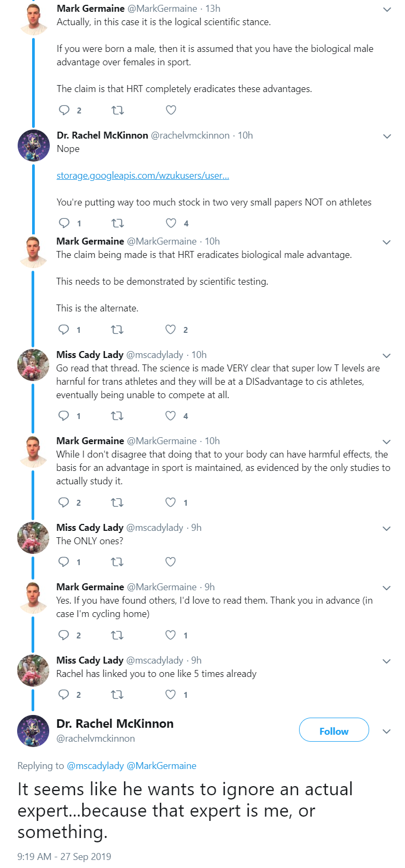Like Mark Germaine's first tweet about HRT
Image resolution: width=405 pixels, height=868 pixels.
pos(171,110)
